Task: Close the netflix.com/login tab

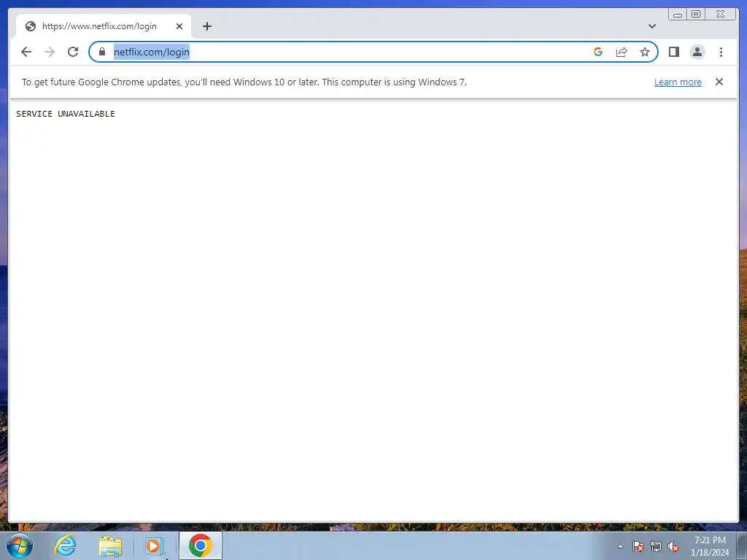Action: (x=179, y=26)
